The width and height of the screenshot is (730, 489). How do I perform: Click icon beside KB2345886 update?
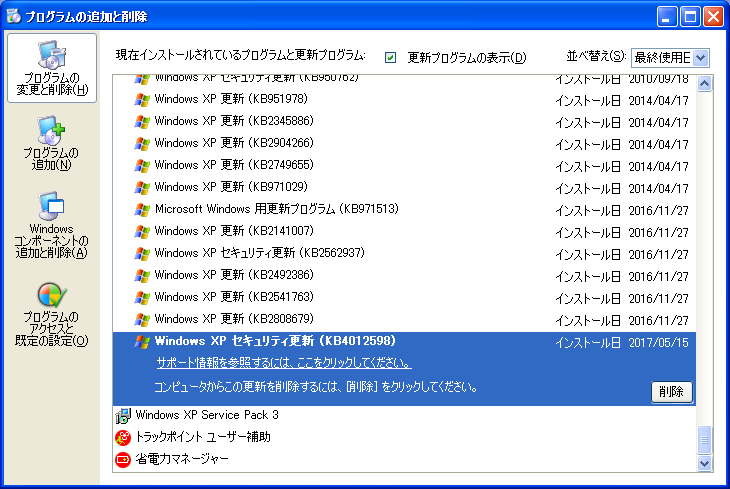(x=142, y=121)
